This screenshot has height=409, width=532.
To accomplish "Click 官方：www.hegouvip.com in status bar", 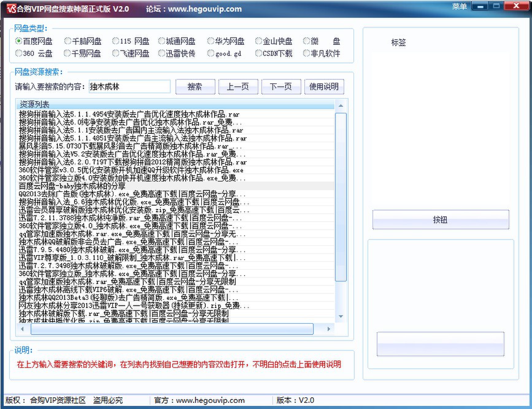I will (x=199, y=400).
